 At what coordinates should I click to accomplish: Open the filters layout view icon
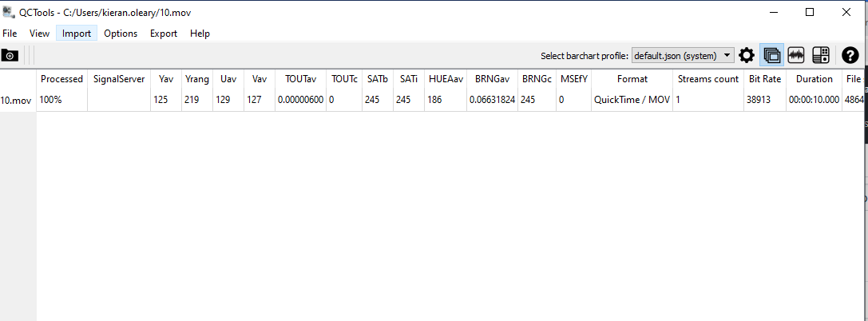(821, 55)
